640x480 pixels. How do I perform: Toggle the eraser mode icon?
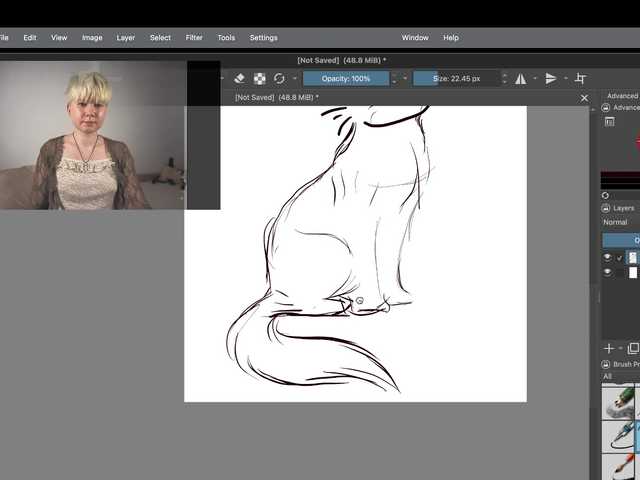[x=240, y=78]
